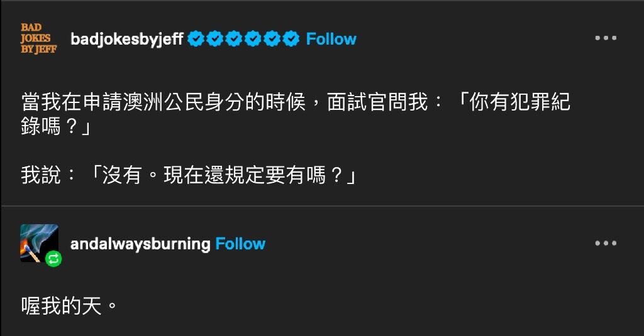Click the third blue verified checkmark badge
The image size is (644, 336).
(234, 38)
